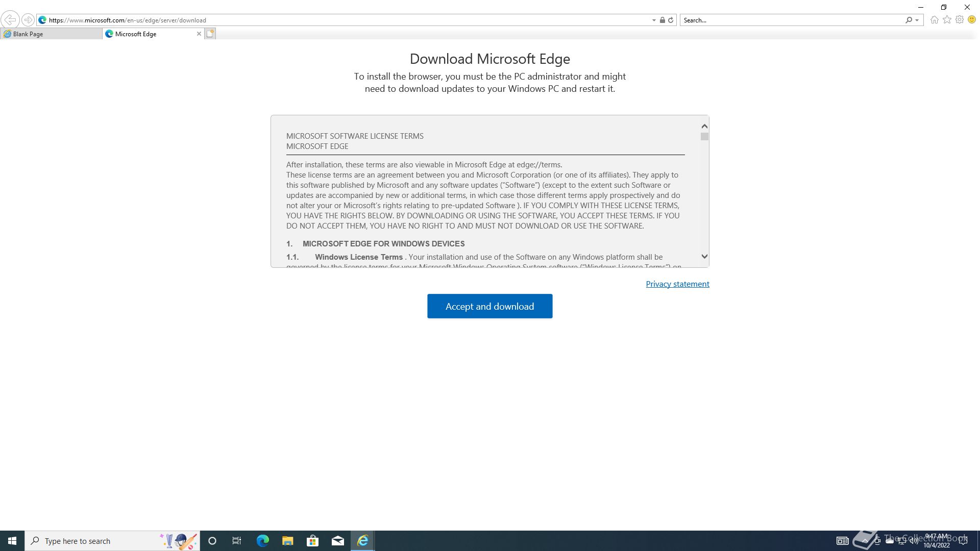The height and width of the screenshot is (551, 980).
Task: Open the address bar autocomplete dropdown arrow
Action: click(654, 20)
